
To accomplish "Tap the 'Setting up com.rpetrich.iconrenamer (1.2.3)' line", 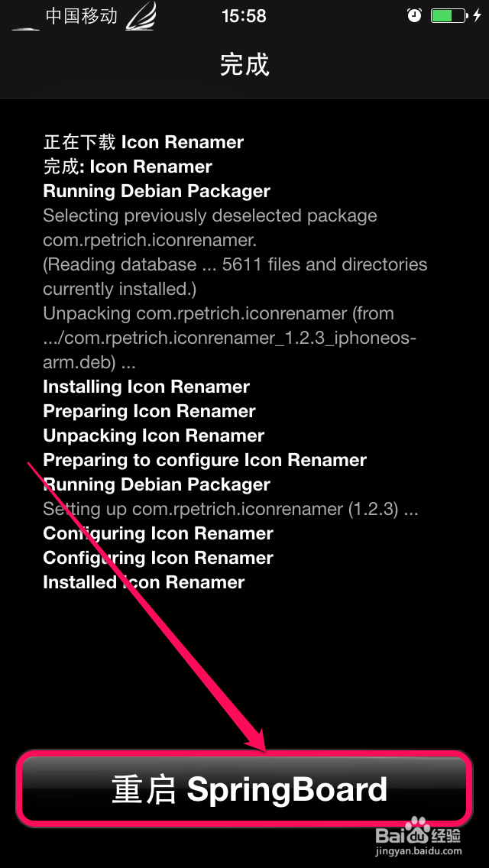I will point(230,509).
